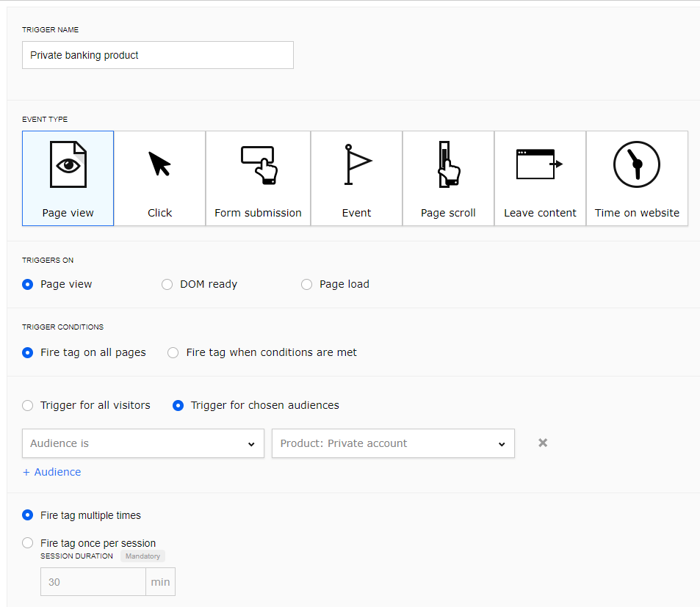Select Fire tag multiple times option
The height and width of the screenshot is (607, 700).
click(28, 515)
